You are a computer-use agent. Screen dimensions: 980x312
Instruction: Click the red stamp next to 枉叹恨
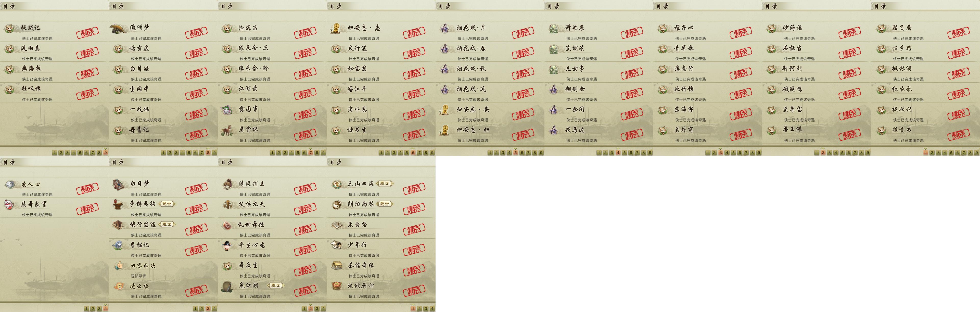pos(87,94)
